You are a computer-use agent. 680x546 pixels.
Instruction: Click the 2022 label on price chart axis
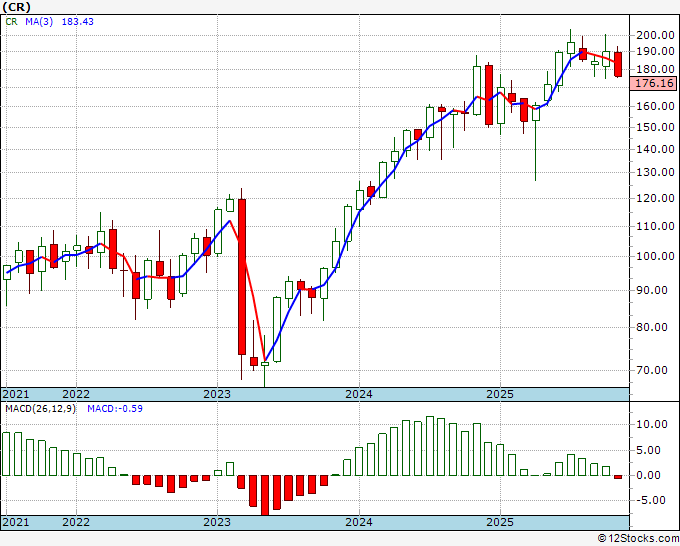click(x=76, y=394)
